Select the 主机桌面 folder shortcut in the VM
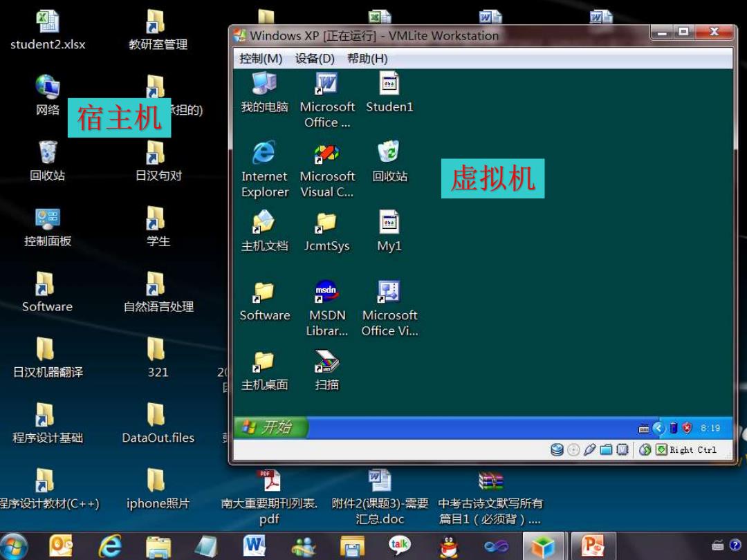The height and width of the screenshot is (560, 747). point(264,371)
